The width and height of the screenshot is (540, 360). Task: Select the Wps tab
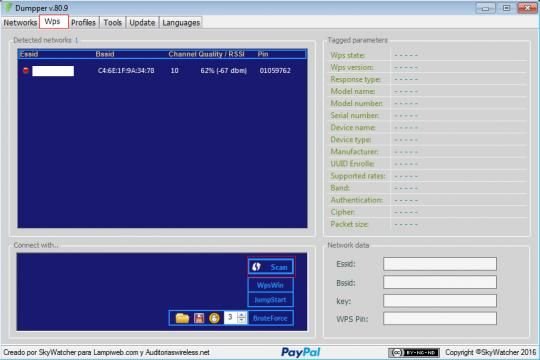pyautogui.click(x=53, y=22)
